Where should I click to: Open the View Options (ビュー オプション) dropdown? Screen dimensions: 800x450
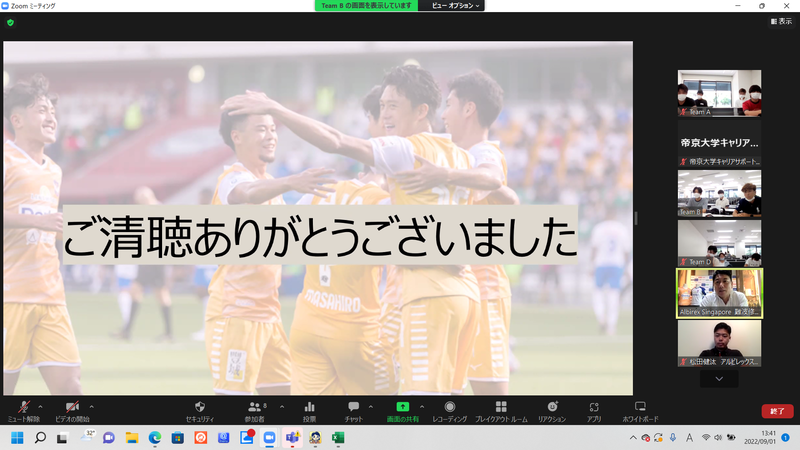456,6
